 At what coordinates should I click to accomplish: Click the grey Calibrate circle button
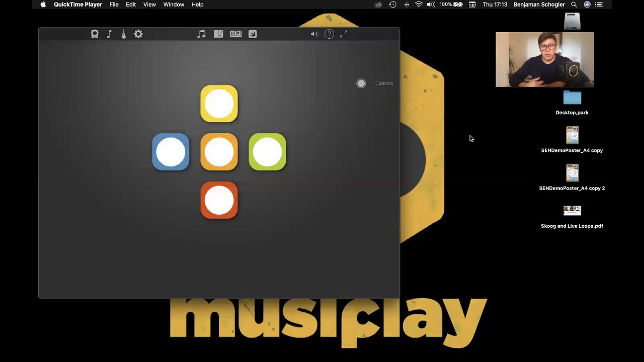click(361, 83)
